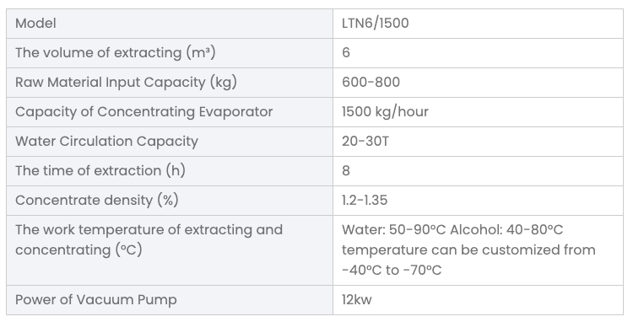Click the Model label cell
644x322 pixels.
(169, 24)
